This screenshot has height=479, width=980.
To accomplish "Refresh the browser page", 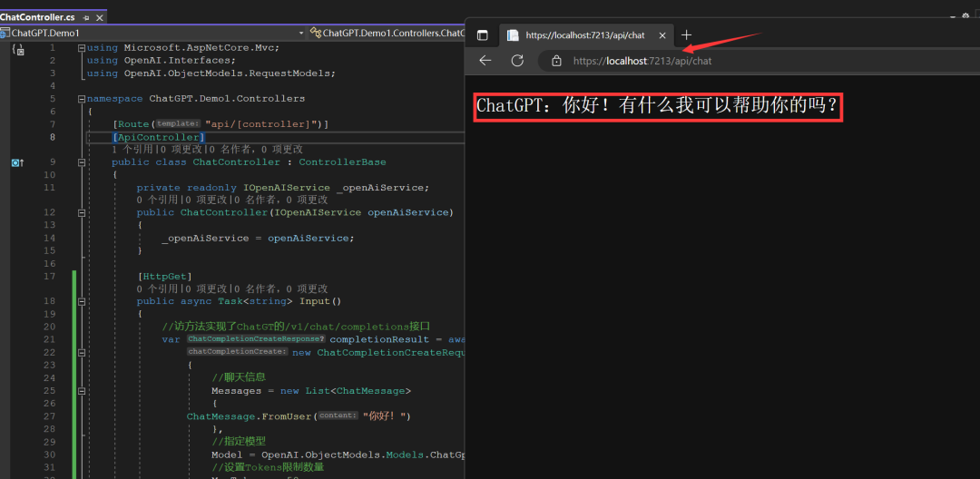I will 517,61.
